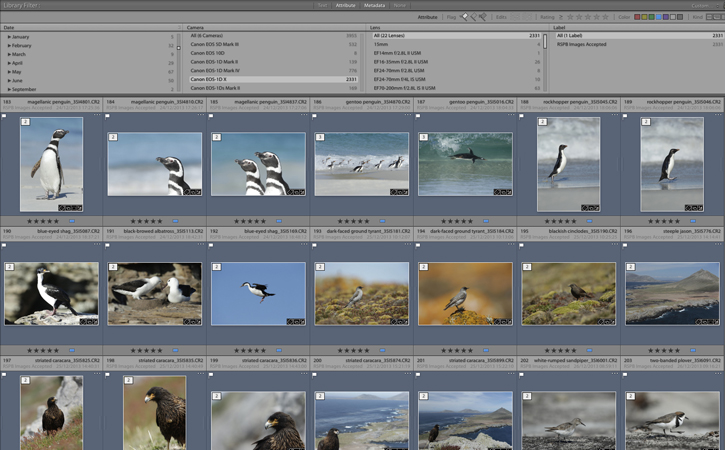Image resolution: width=725 pixels, height=450 pixels.
Task: Click the red color label filter swatch
Action: pyautogui.click(x=639, y=17)
